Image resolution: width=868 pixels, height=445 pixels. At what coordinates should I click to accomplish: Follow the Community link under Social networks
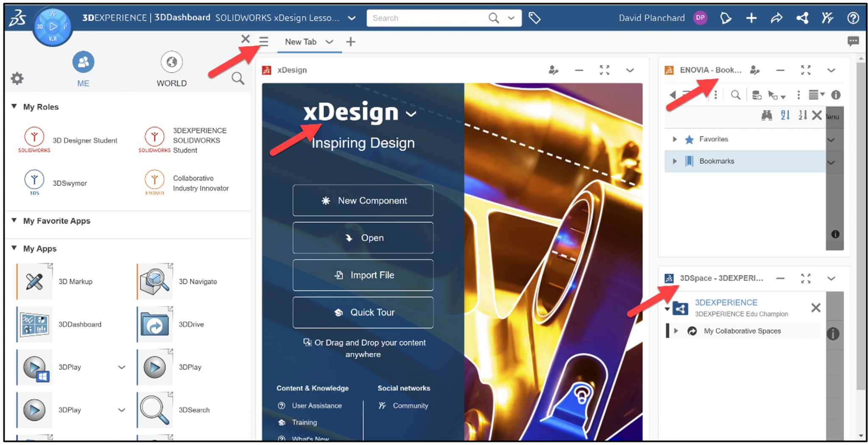(409, 406)
